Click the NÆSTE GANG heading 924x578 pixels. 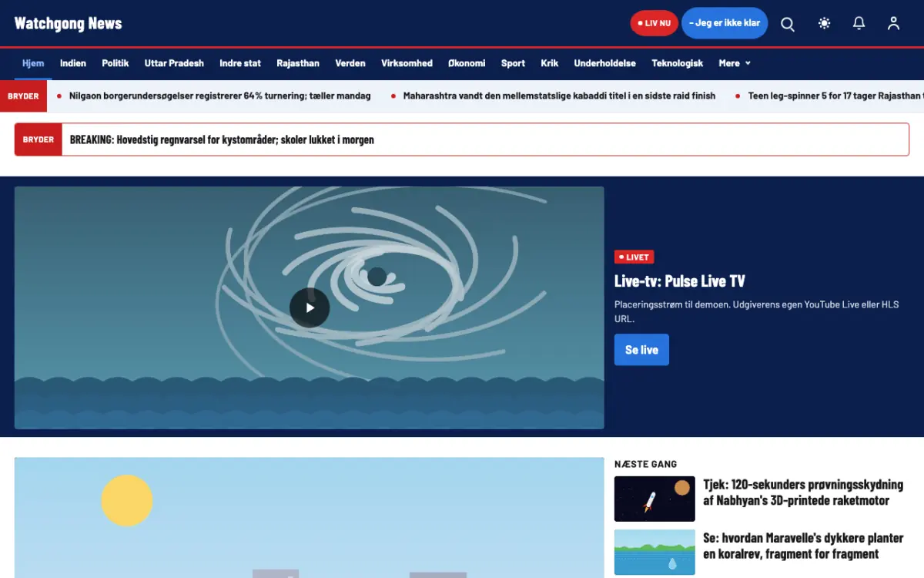coord(646,464)
